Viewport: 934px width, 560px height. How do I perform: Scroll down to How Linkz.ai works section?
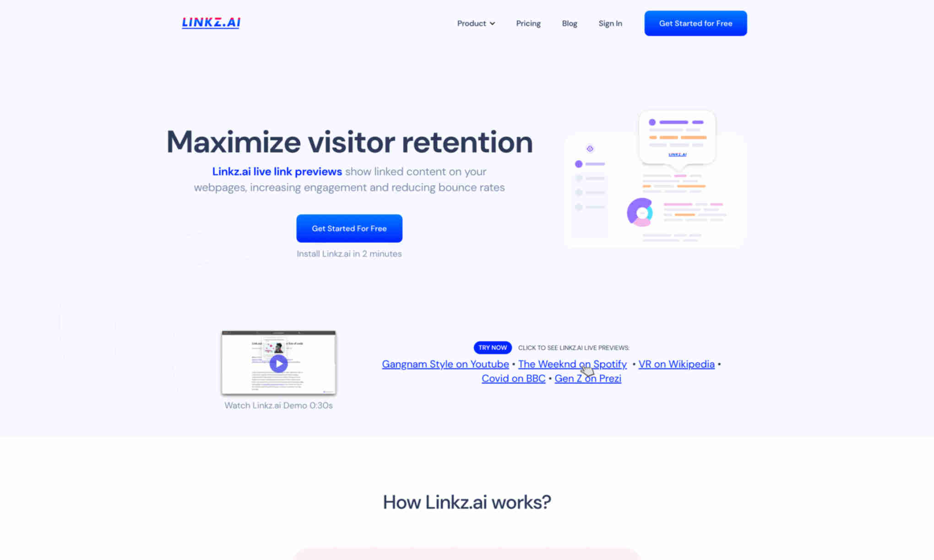pyautogui.click(x=467, y=502)
